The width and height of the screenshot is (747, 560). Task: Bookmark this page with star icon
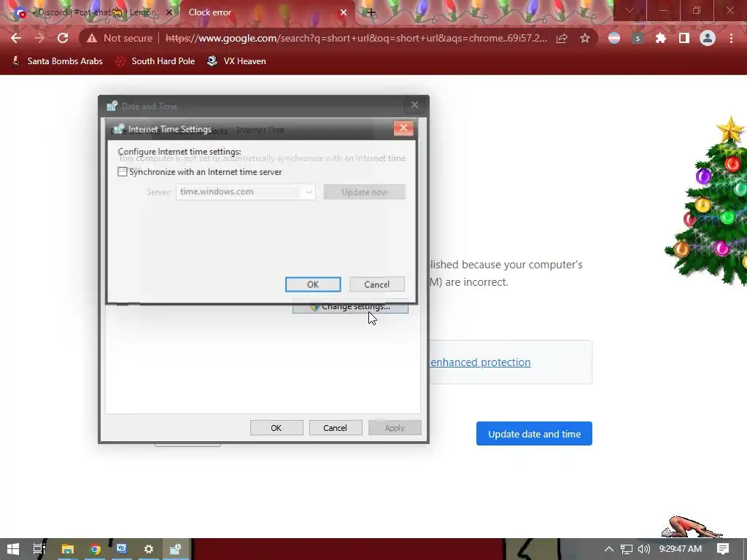(585, 38)
